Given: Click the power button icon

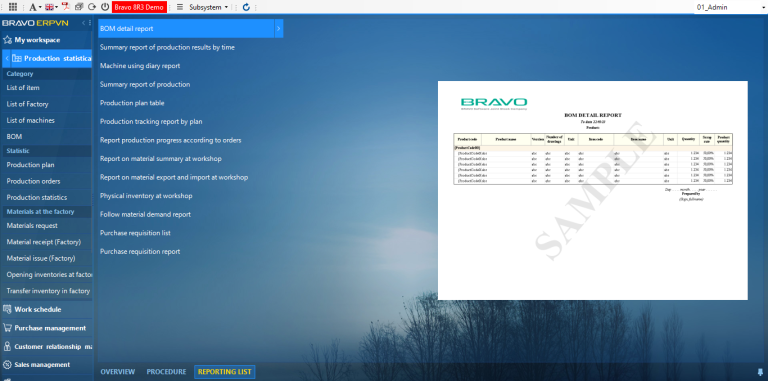Looking at the screenshot, I should point(104,7).
